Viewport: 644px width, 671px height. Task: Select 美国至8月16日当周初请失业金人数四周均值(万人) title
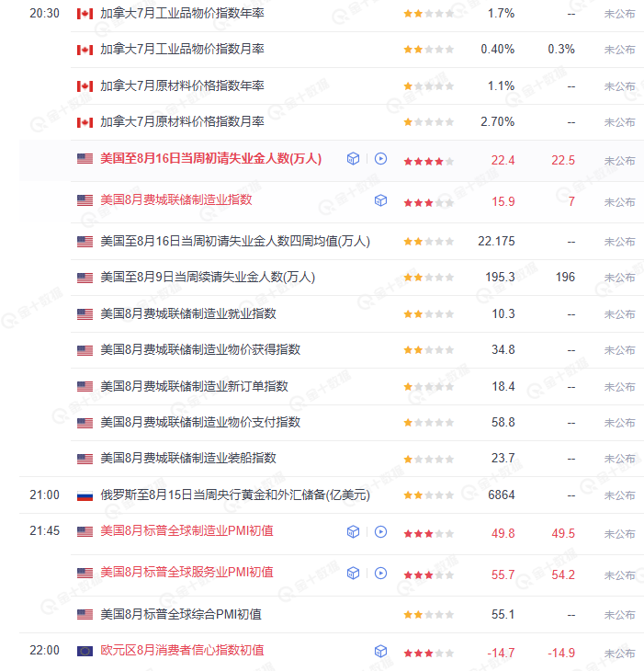[x=235, y=242]
